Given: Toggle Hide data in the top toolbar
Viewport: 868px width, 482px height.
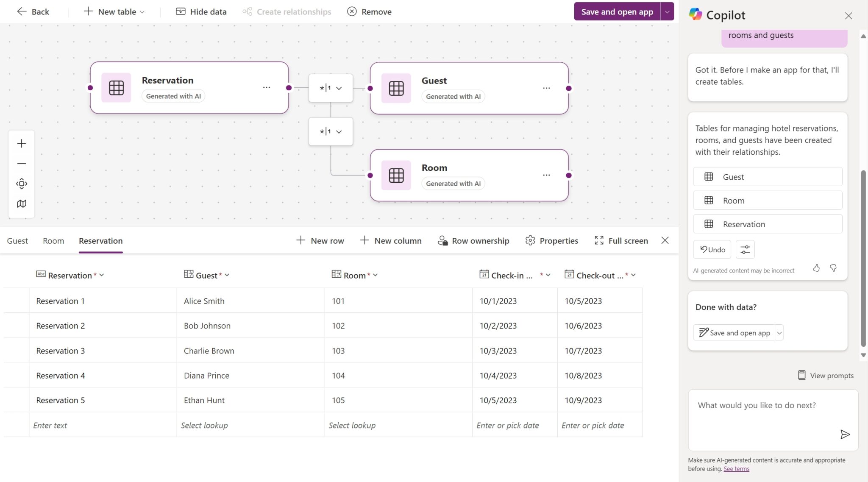Looking at the screenshot, I should [x=201, y=11].
